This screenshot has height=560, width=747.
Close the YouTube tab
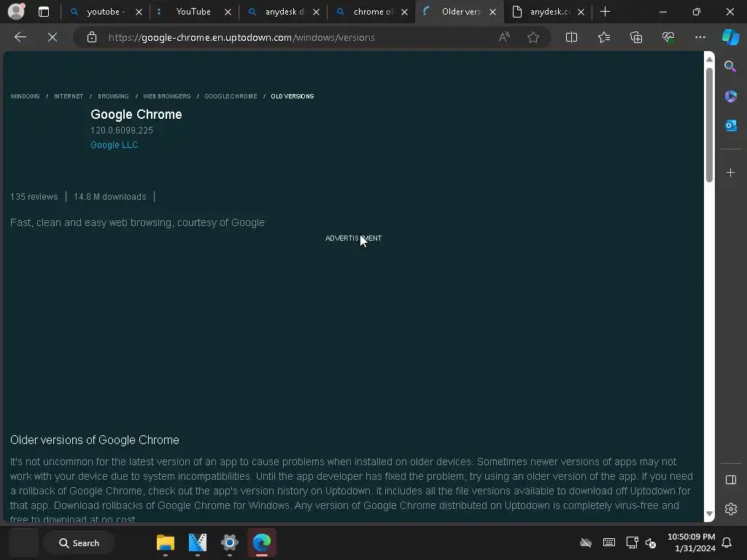coord(228,12)
